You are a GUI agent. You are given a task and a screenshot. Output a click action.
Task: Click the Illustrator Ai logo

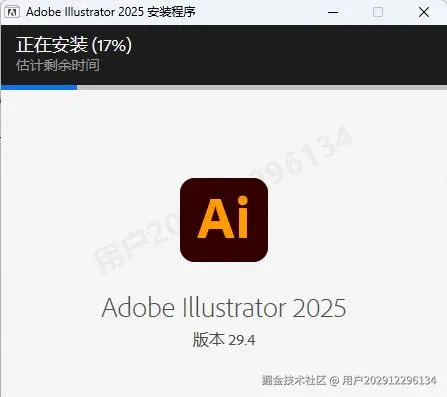click(x=224, y=220)
